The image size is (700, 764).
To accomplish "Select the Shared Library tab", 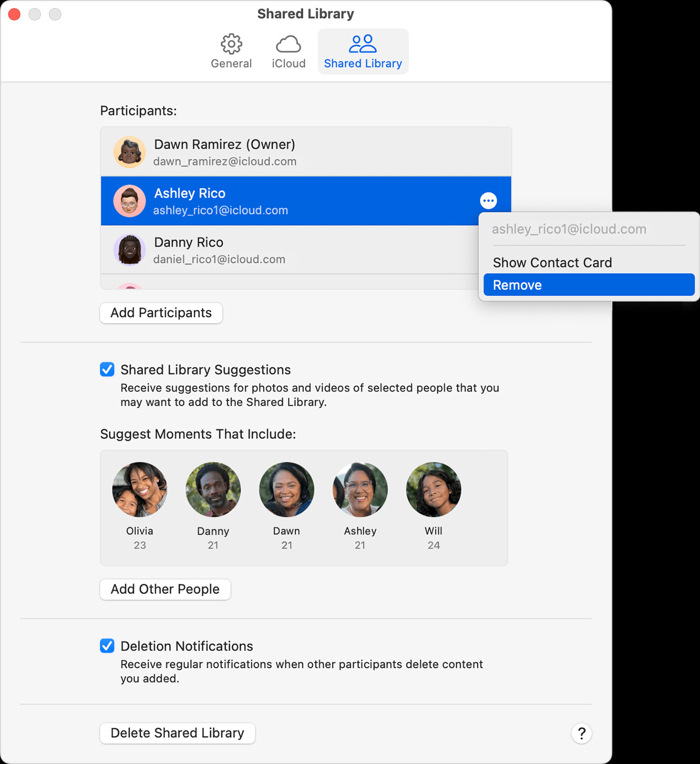I will point(363,52).
